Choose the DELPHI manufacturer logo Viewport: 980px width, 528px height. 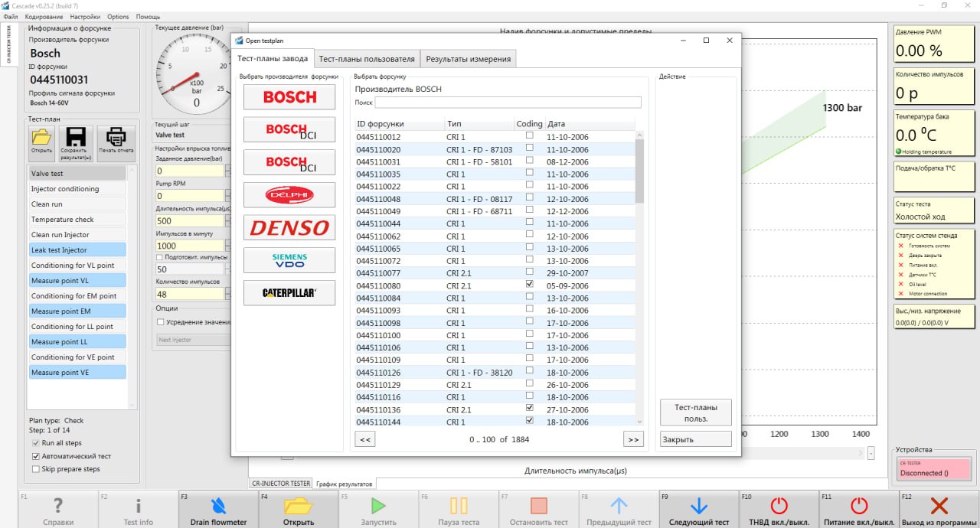point(289,195)
